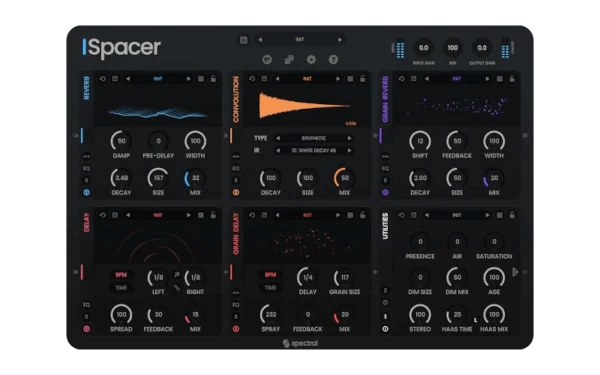Reset the Grain Reverb module

pyautogui.click(x=401, y=79)
